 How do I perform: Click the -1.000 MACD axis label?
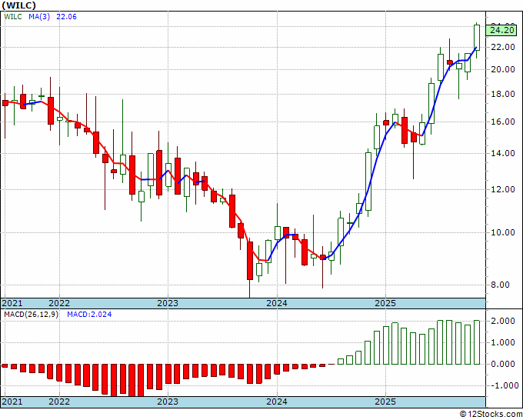(x=503, y=385)
